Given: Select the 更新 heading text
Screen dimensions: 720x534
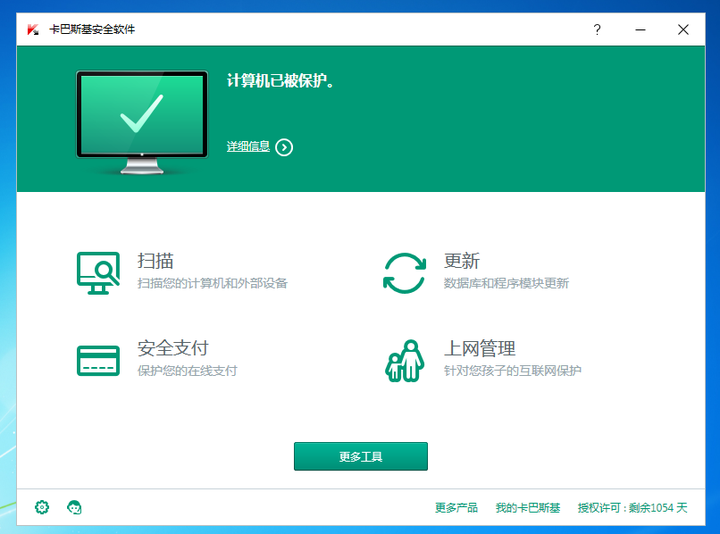Looking at the screenshot, I should click(461, 261).
